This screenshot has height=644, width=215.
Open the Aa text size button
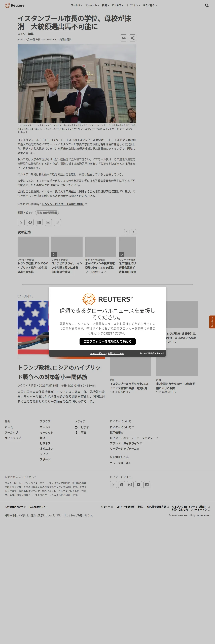(x=124, y=38)
